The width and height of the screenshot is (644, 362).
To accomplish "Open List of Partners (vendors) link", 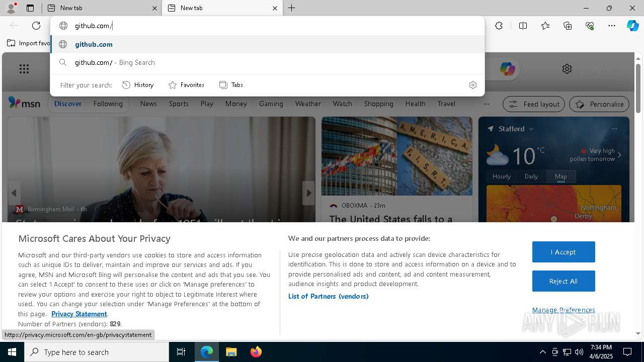I will [329, 296].
